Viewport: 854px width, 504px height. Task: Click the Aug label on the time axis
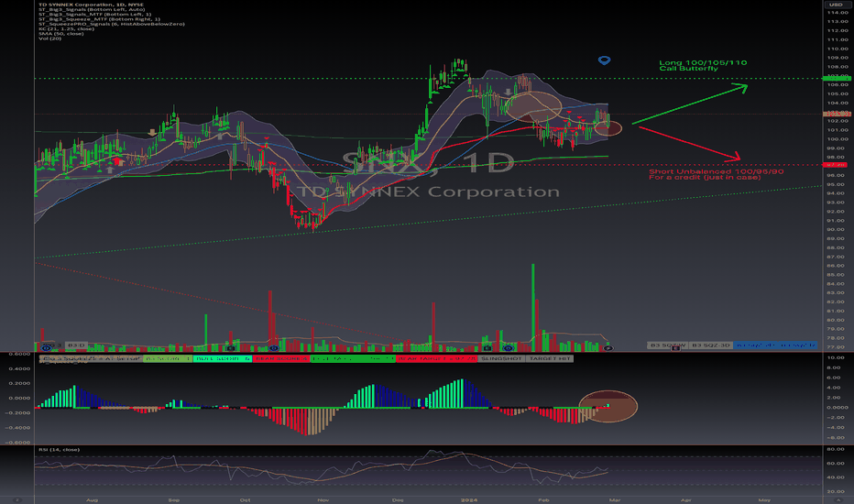[92, 499]
